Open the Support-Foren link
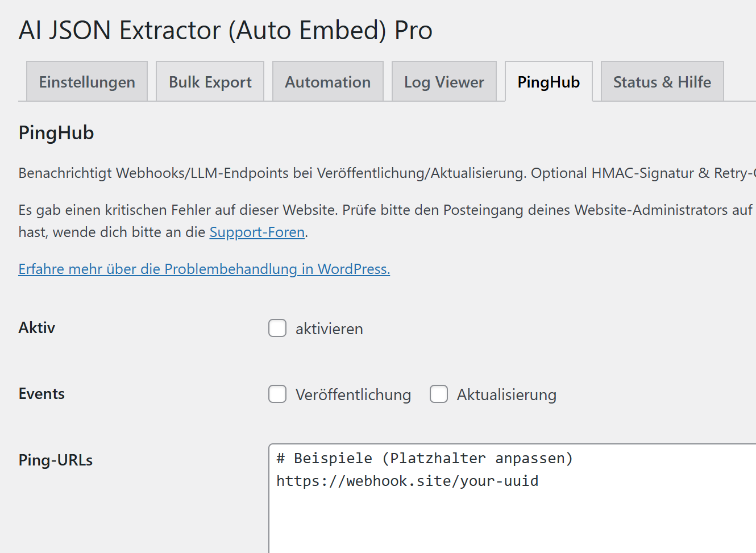 (x=256, y=232)
